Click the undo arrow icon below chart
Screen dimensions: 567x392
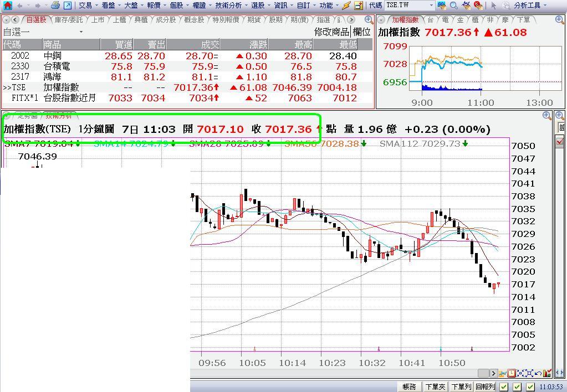point(538,373)
